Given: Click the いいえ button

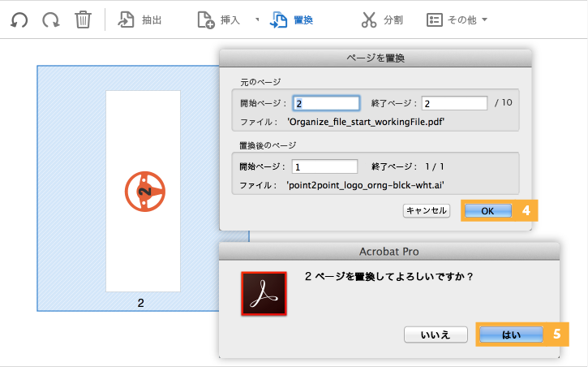Looking at the screenshot, I should 436,335.
